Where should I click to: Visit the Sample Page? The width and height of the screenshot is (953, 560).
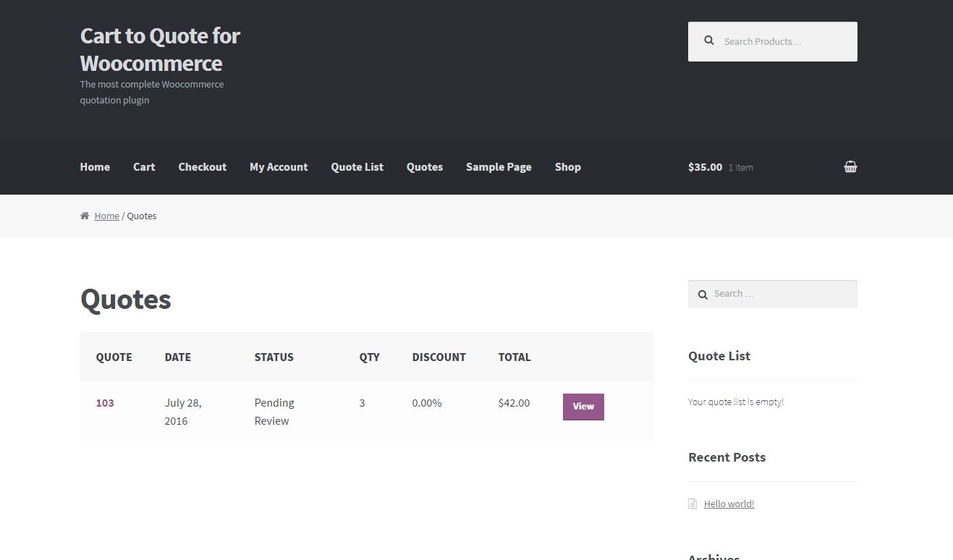click(498, 166)
